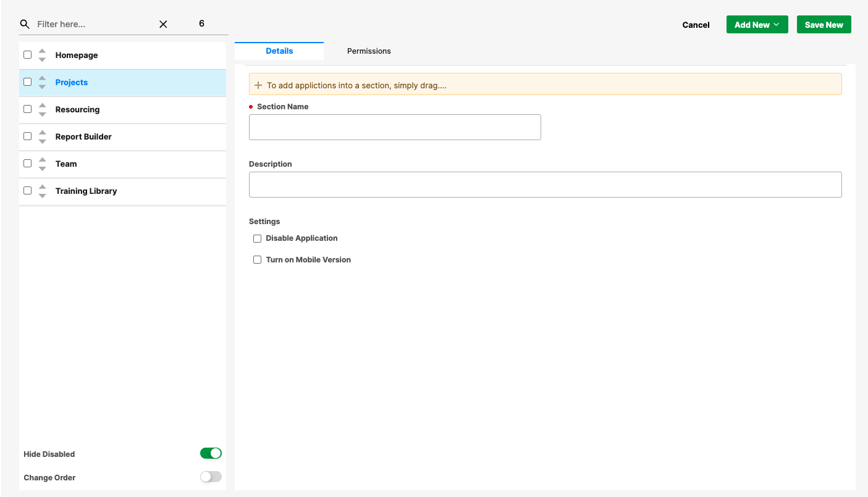
Task: Click the item count 6 next to filter
Action: [201, 23]
